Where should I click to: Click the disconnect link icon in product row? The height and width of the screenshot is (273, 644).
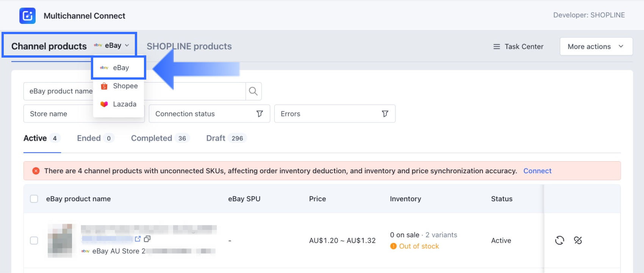pos(578,240)
